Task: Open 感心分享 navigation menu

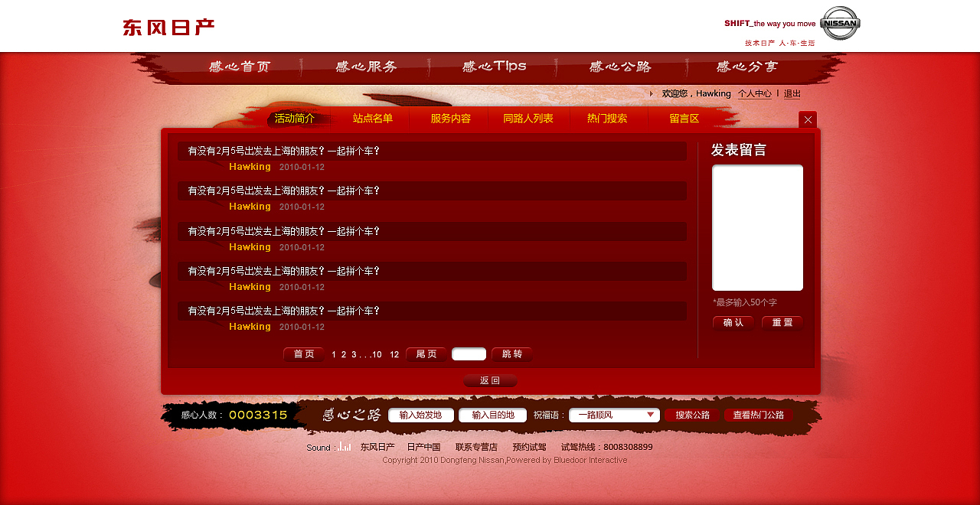Action: point(747,67)
